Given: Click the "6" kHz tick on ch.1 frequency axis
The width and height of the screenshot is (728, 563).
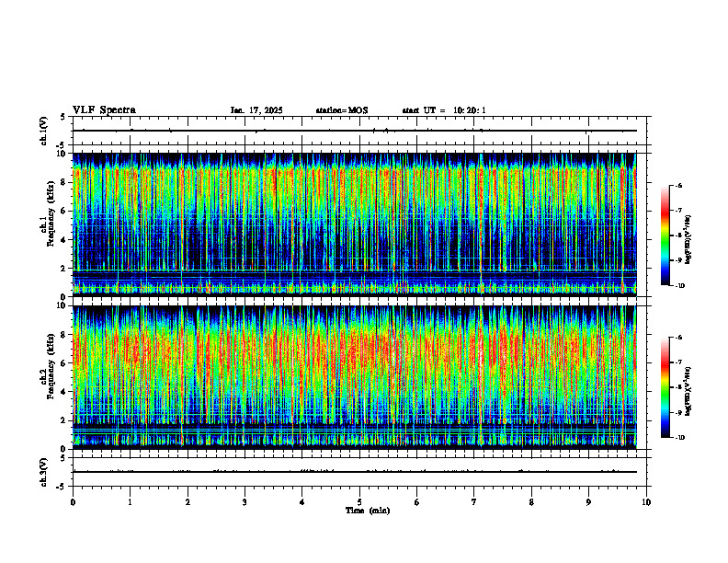Looking at the screenshot, I should pyautogui.click(x=64, y=211).
